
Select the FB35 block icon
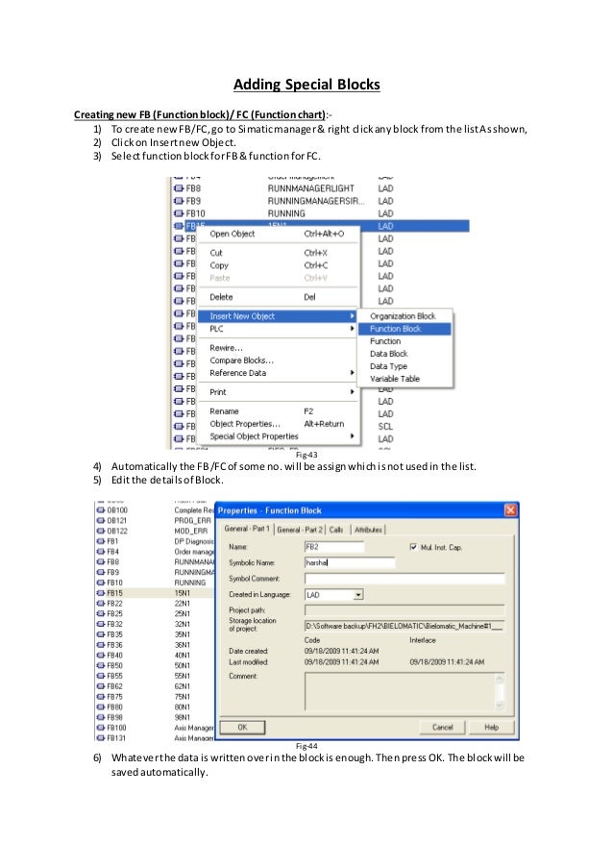101,634
